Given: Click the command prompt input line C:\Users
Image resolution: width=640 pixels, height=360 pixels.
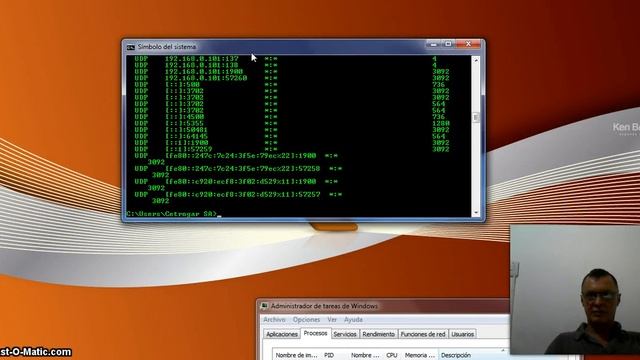Looking at the screenshot, I should point(173,213).
